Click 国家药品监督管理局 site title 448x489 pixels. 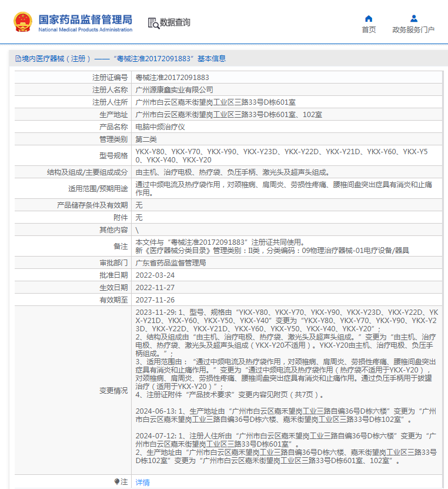(x=85, y=19)
